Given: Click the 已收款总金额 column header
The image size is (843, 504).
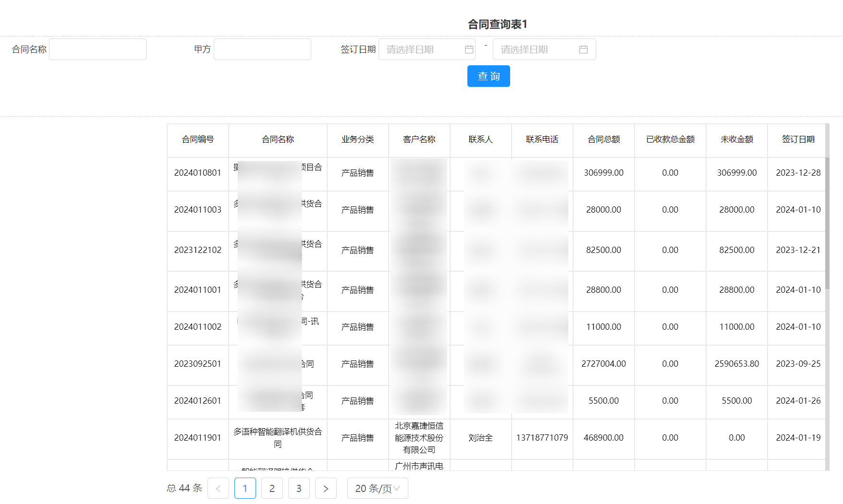Looking at the screenshot, I should (671, 140).
